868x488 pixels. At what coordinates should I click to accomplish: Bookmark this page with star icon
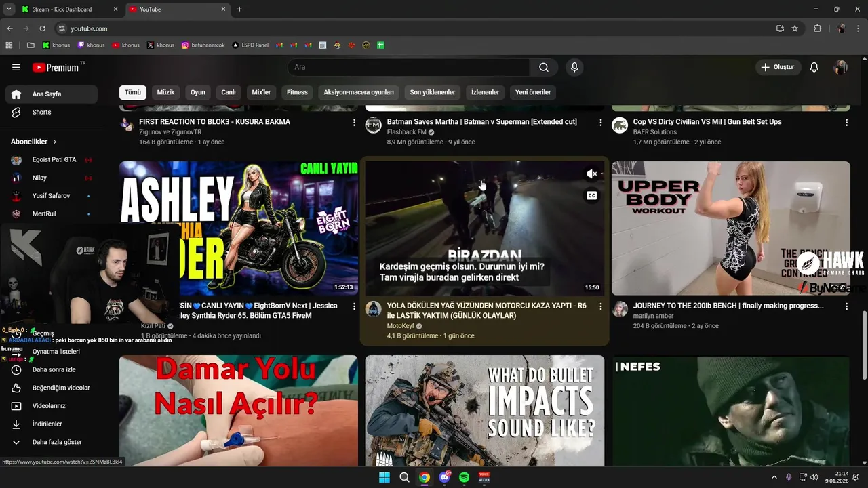click(795, 28)
